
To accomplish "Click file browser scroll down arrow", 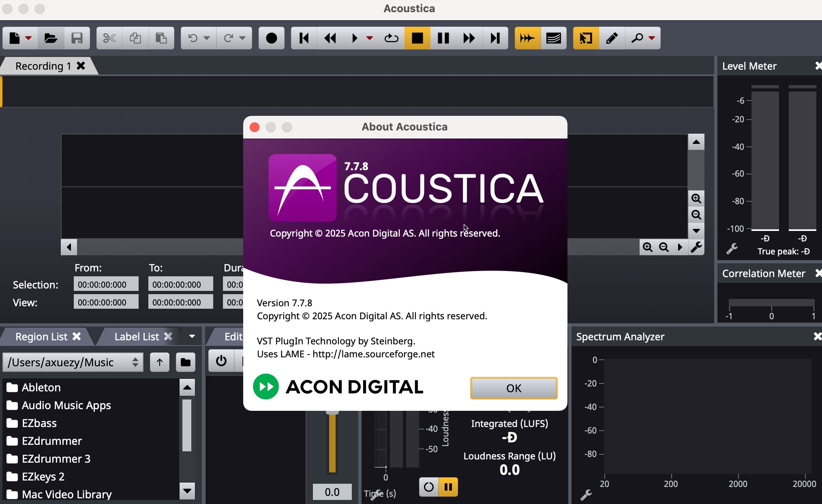I will click(187, 491).
